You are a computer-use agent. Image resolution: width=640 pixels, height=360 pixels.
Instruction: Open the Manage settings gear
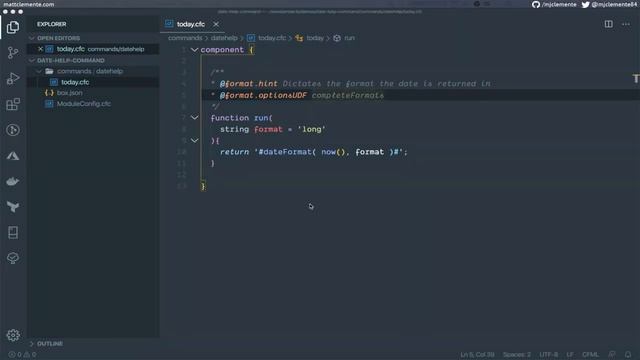13,335
